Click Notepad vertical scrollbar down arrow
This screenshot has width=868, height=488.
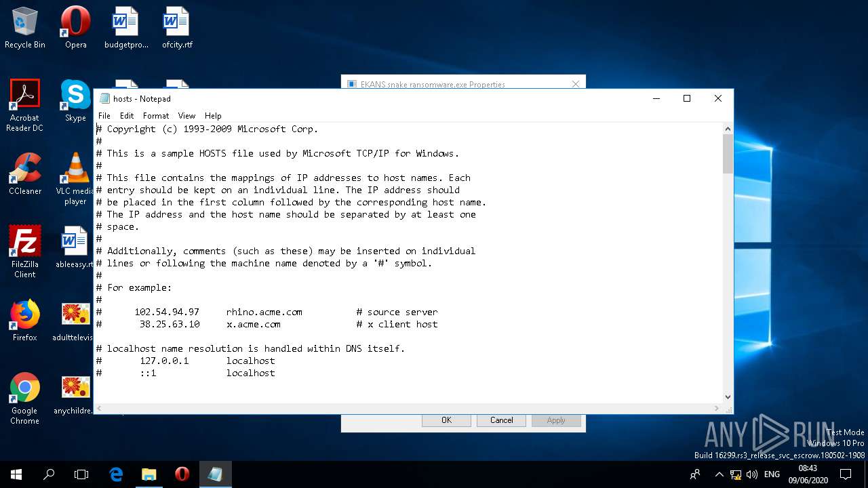pos(728,398)
